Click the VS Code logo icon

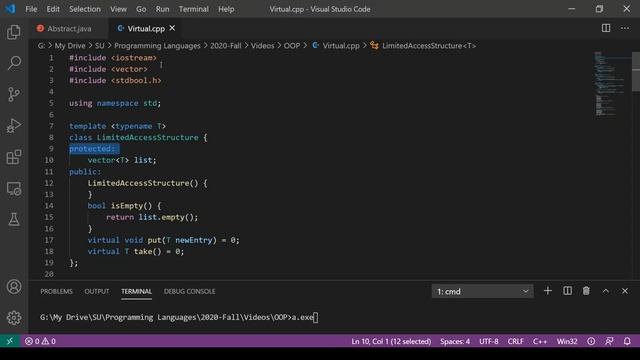[x=10, y=9]
